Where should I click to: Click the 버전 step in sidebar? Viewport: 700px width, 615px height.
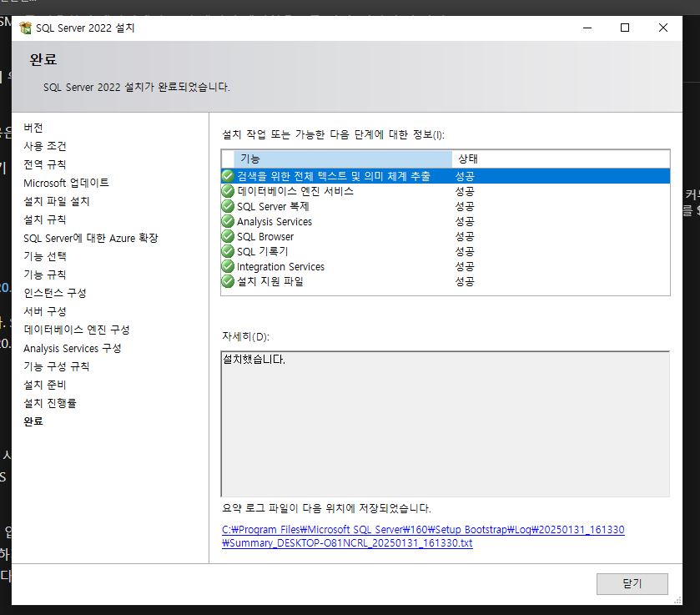33,128
